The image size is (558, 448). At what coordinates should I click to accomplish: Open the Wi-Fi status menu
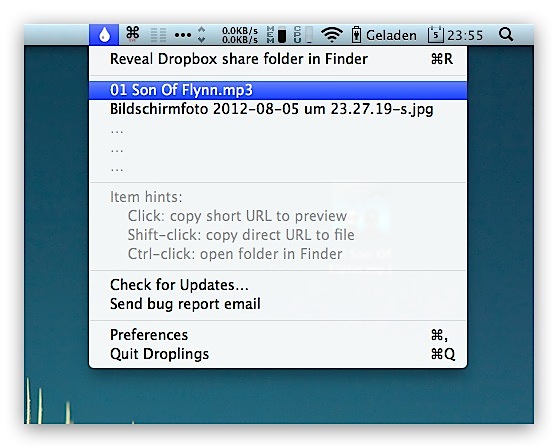tap(332, 35)
